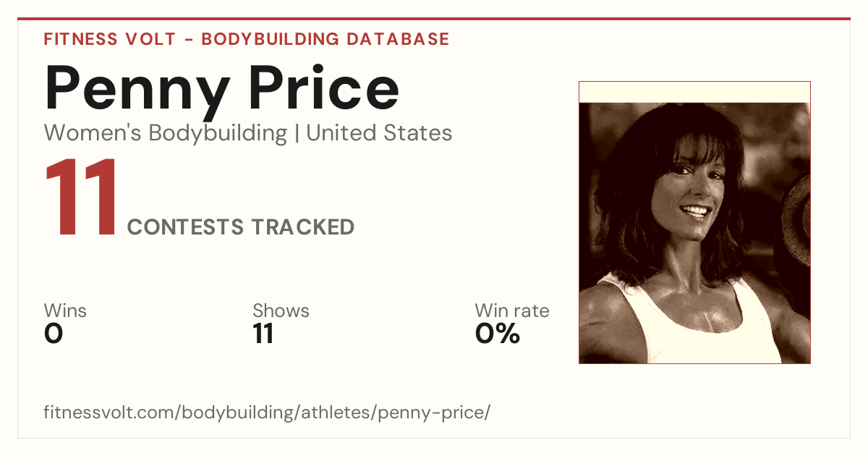Select the Contests Tracked label
The width and height of the screenshot is (868, 456).
tap(241, 227)
